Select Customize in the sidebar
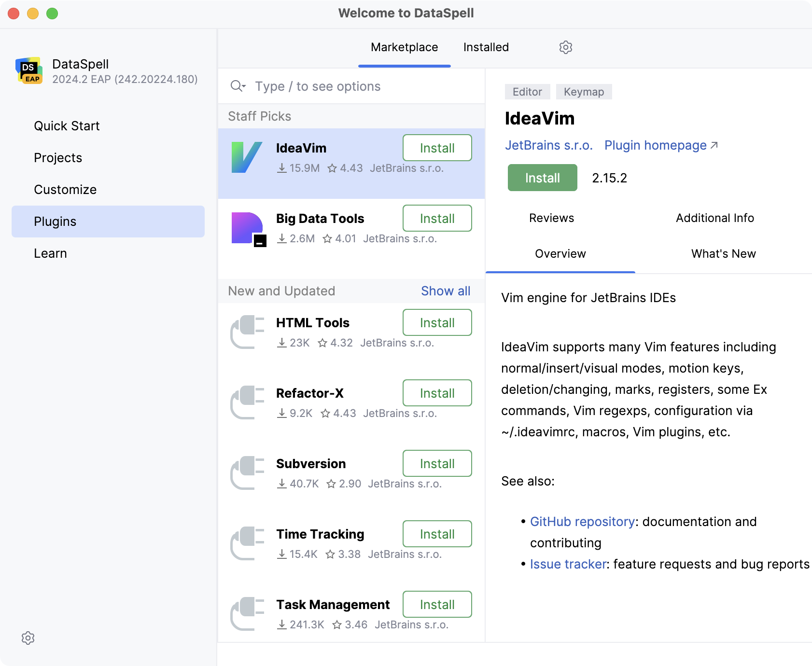The height and width of the screenshot is (666, 812). pyautogui.click(x=65, y=190)
